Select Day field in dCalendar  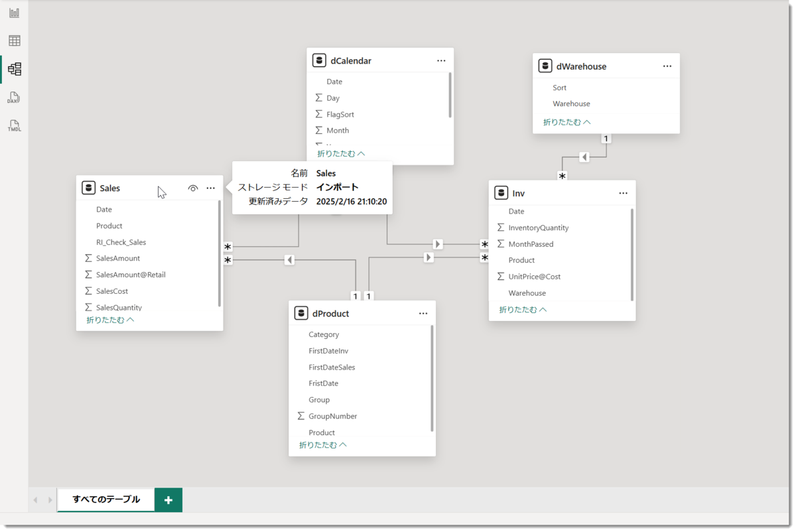pos(333,98)
